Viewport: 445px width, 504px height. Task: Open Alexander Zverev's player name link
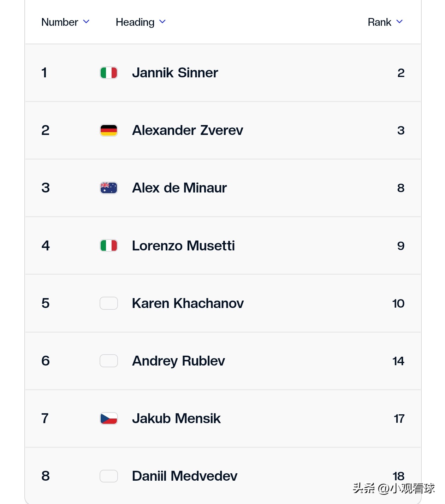pyautogui.click(x=188, y=130)
